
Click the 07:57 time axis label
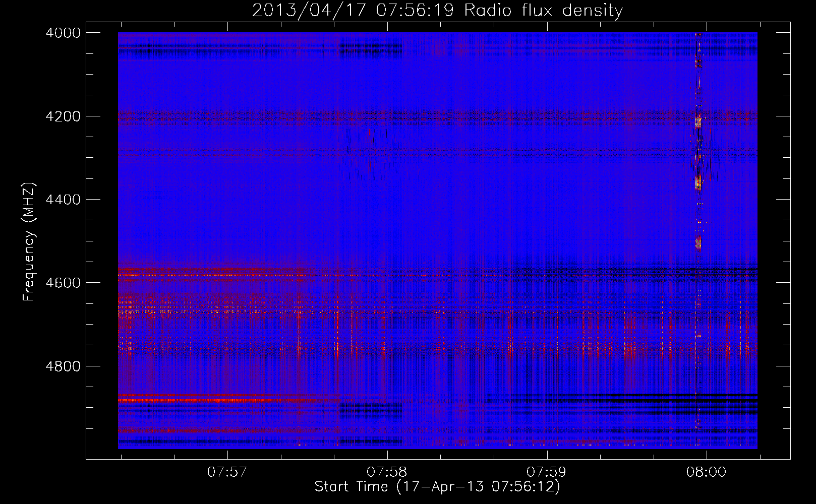[227, 472]
